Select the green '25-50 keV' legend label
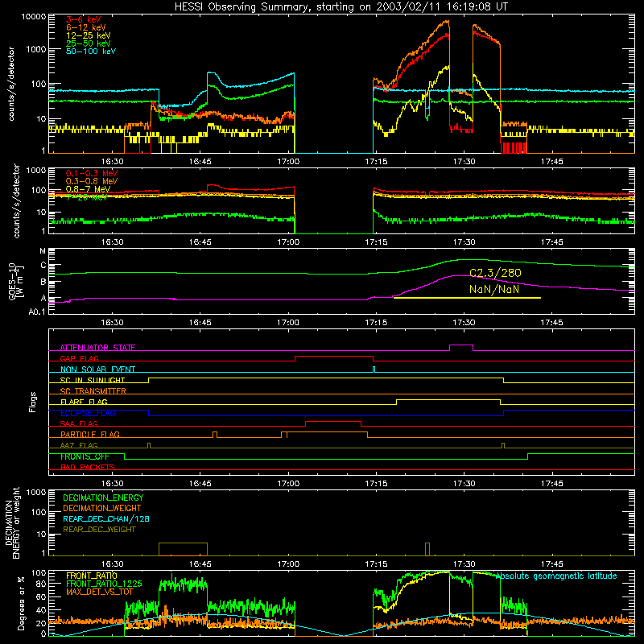This screenshot has height=644, width=644. tap(88, 43)
